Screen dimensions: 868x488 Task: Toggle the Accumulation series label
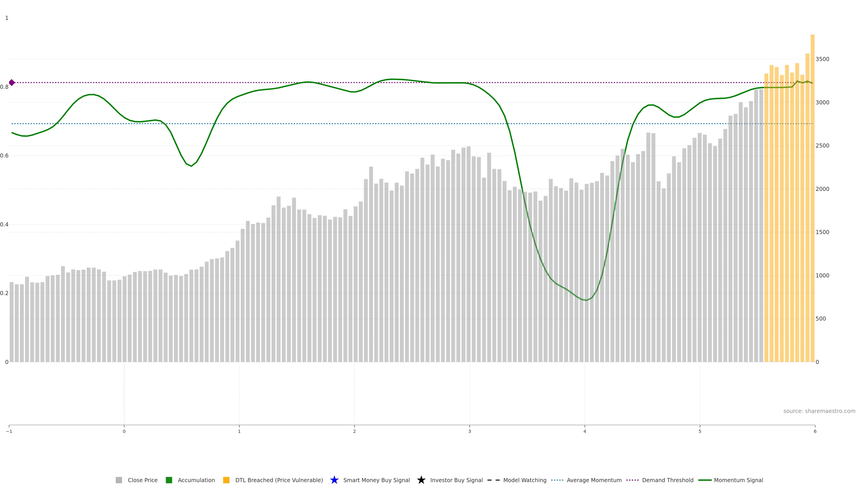point(196,480)
